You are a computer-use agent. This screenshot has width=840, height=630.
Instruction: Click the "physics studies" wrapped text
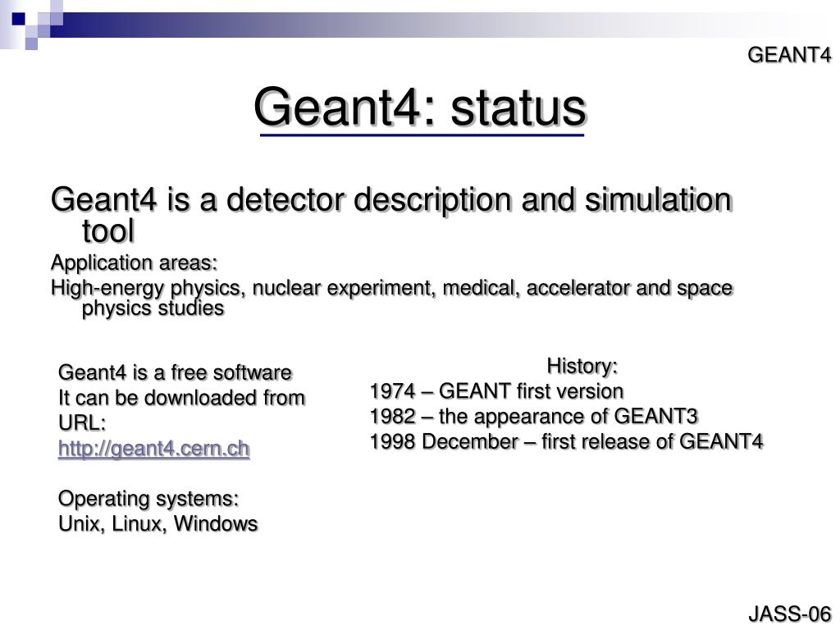pyautogui.click(x=153, y=308)
